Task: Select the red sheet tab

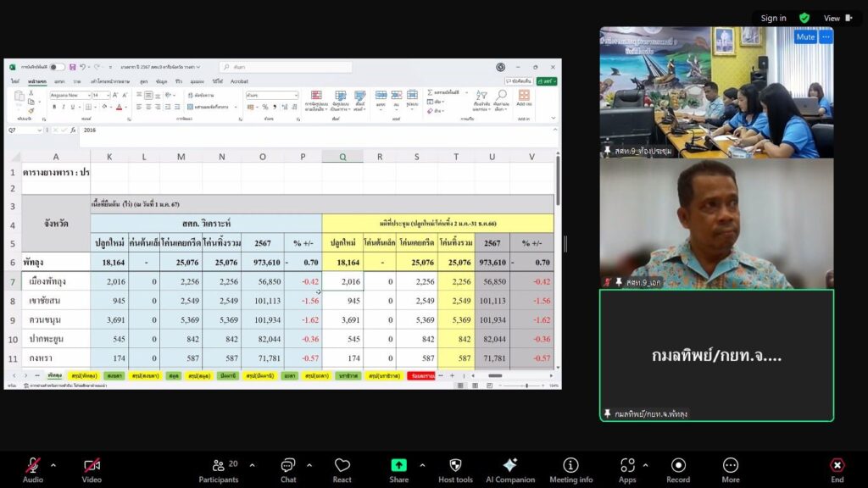Action: pyautogui.click(x=420, y=375)
